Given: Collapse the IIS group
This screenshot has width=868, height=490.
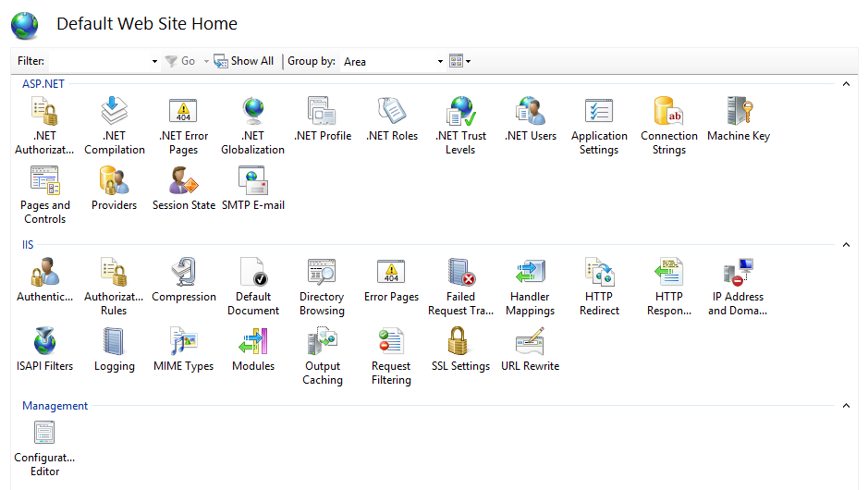Looking at the screenshot, I should tap(845, 245).
